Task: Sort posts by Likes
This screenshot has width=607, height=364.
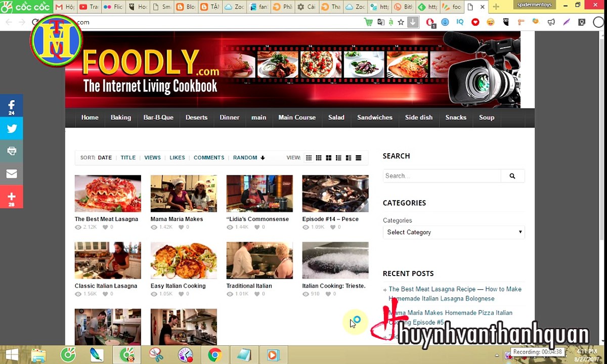Action: pos(177,158)
